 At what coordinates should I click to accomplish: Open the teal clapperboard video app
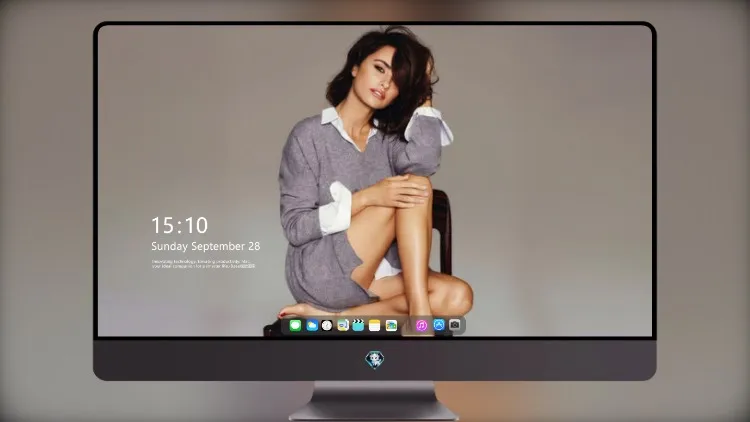pyautogui.click(x=358, y=325)
